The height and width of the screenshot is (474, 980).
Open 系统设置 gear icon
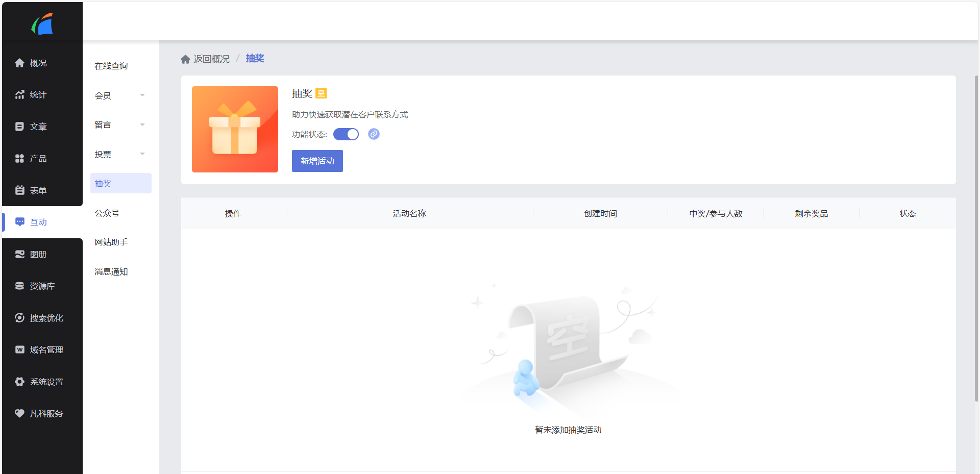tap(19, 382)
